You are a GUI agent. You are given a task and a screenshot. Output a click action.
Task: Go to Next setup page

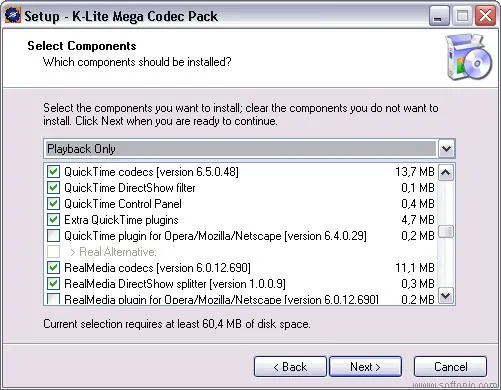click(365, 367)
